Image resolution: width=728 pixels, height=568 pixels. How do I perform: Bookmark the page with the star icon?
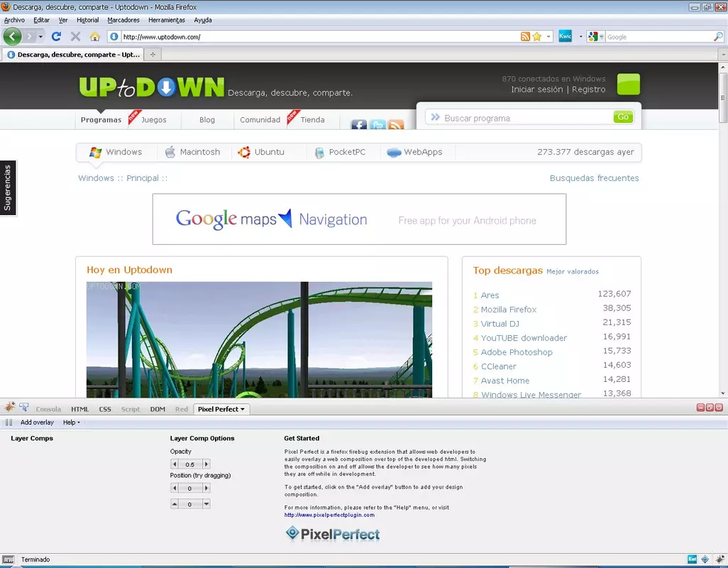[537, 37]
